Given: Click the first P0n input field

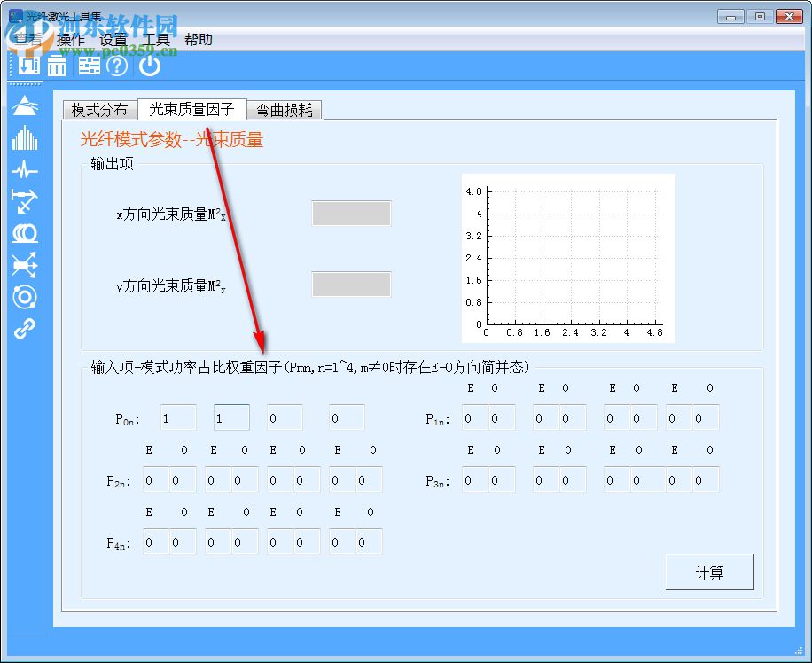Looking at the screenshot, I should click(x=176, y=417).
